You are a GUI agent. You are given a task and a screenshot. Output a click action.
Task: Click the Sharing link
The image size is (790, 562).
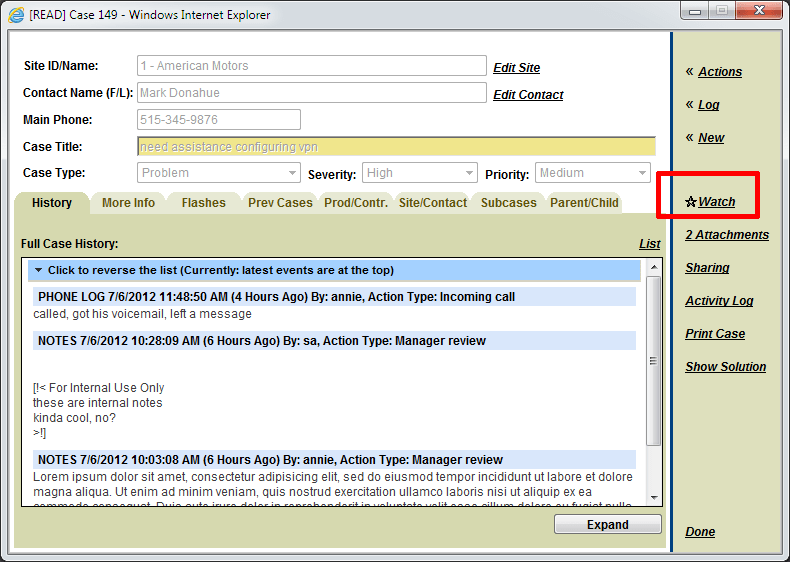click(x=707, y=268)
